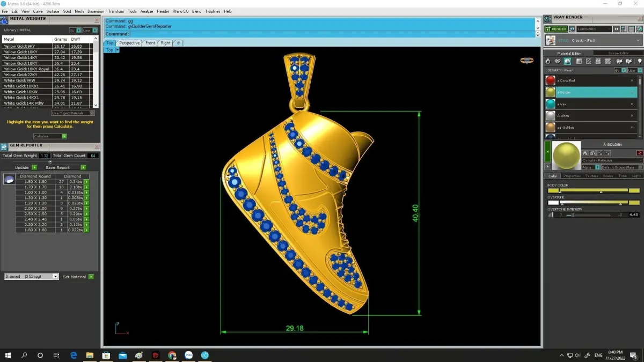Click the Set Material button
This screenshot has width=644, height=362.
point(78,277)
